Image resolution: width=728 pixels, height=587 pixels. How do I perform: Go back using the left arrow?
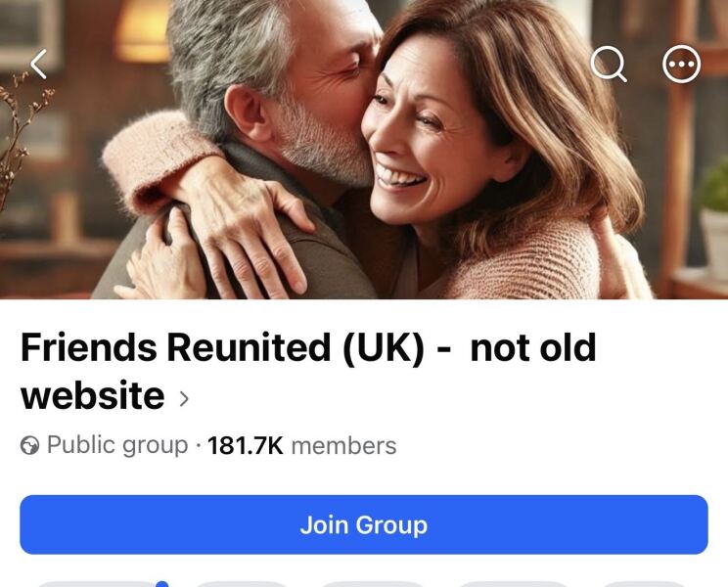(x=39, y=64)
